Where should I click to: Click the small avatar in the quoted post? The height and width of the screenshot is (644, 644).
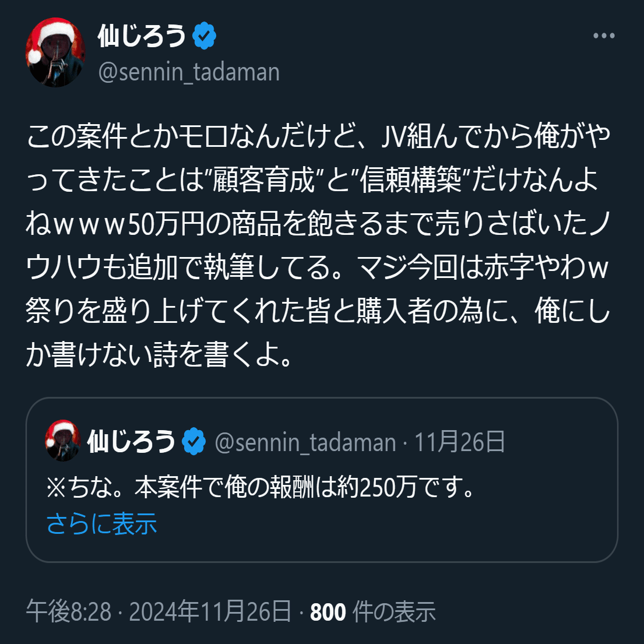[62, 440]
